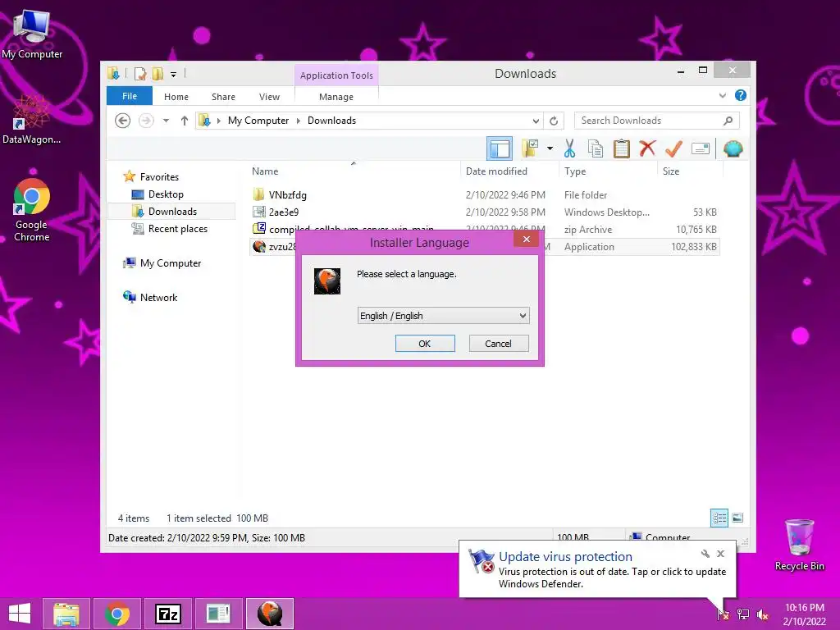Open File Explorer from taskbar

coord(66,614)
